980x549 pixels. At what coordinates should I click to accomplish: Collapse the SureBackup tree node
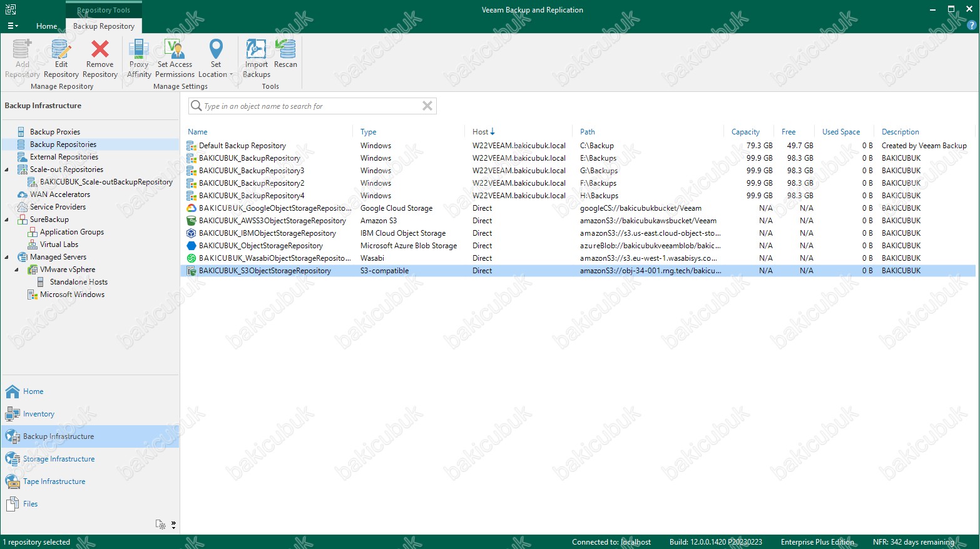[x=7, y=219]
